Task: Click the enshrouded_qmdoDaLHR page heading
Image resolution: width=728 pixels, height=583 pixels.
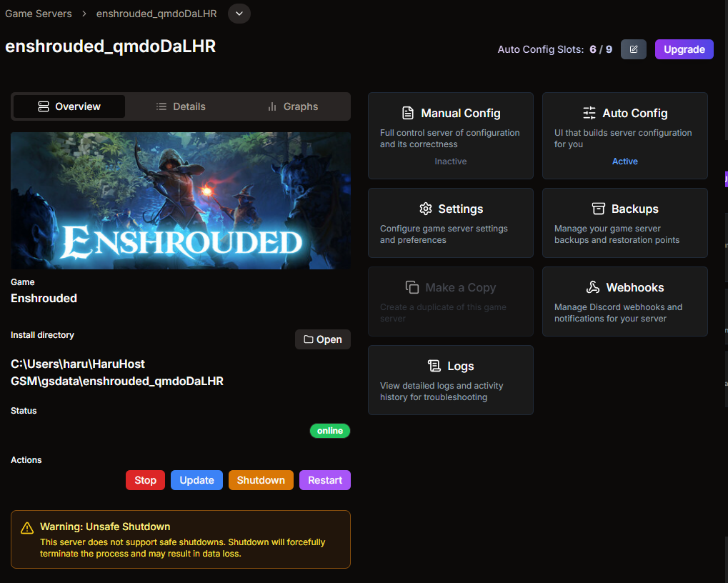Action: (111, 46)
